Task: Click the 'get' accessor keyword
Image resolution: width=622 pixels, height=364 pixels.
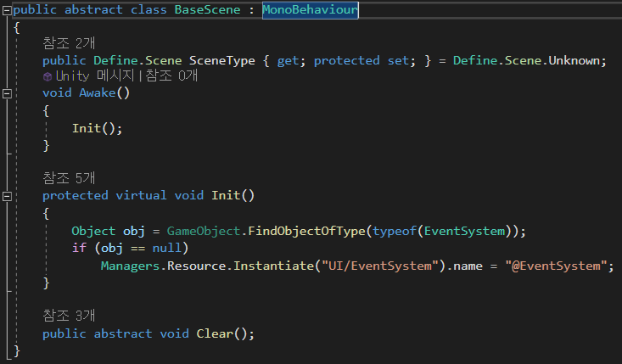Action: click(x=288, y=61)
